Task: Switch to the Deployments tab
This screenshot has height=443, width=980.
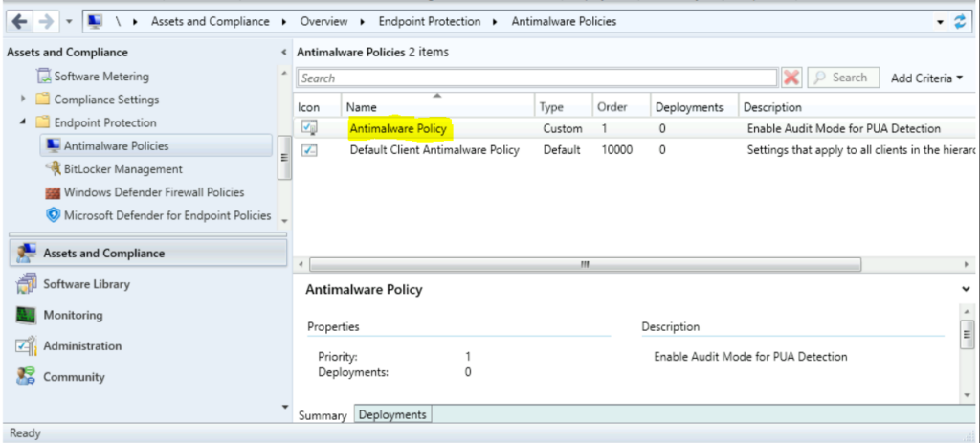Action: pos(392,414)
